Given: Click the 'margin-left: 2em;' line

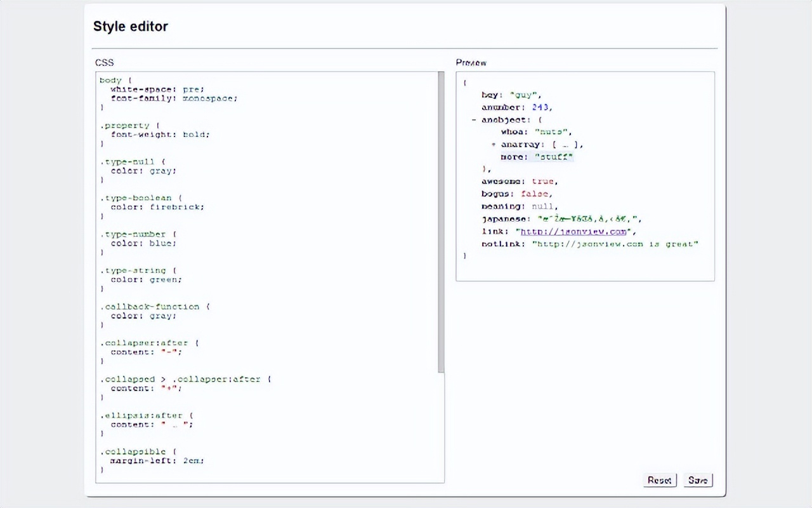Looking at the screenshot, I should coord(157,461).
